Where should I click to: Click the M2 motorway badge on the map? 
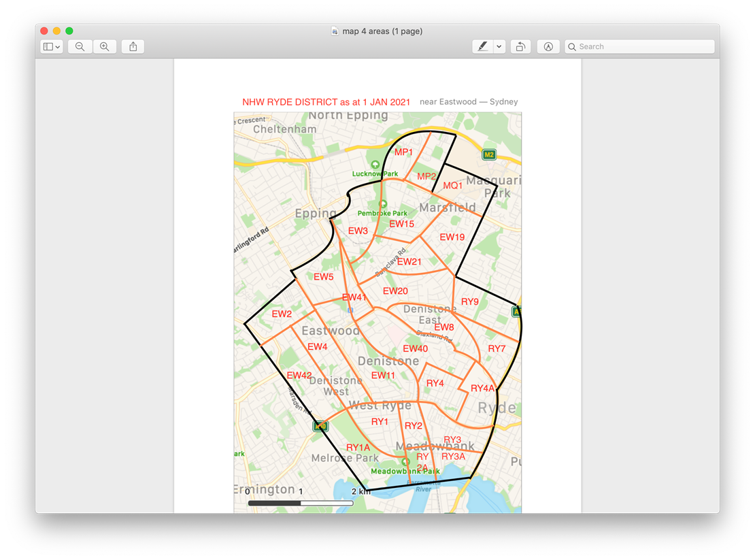(x=488, y=154)
